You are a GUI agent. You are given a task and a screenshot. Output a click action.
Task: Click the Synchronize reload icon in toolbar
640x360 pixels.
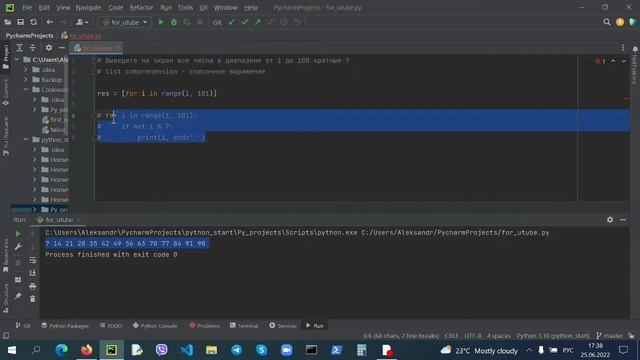(x=33, y=22)
